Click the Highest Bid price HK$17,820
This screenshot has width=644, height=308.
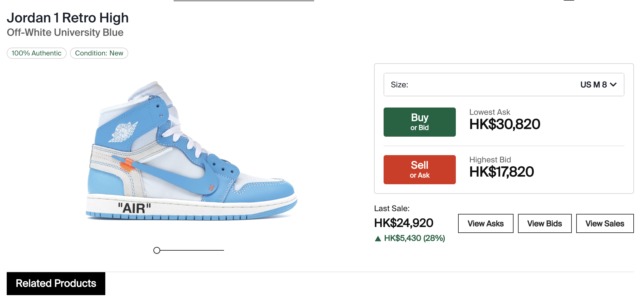pos(501,172)
